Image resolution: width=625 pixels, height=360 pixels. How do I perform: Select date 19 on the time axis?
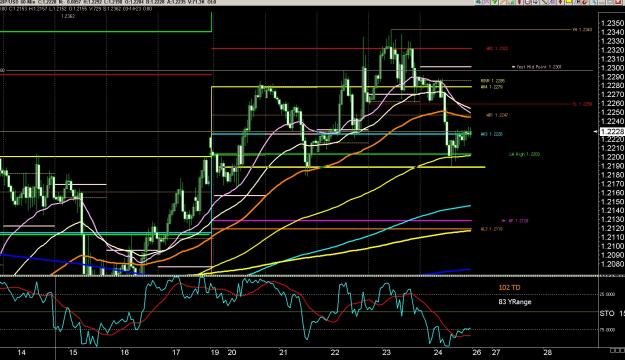pos(215,352)
